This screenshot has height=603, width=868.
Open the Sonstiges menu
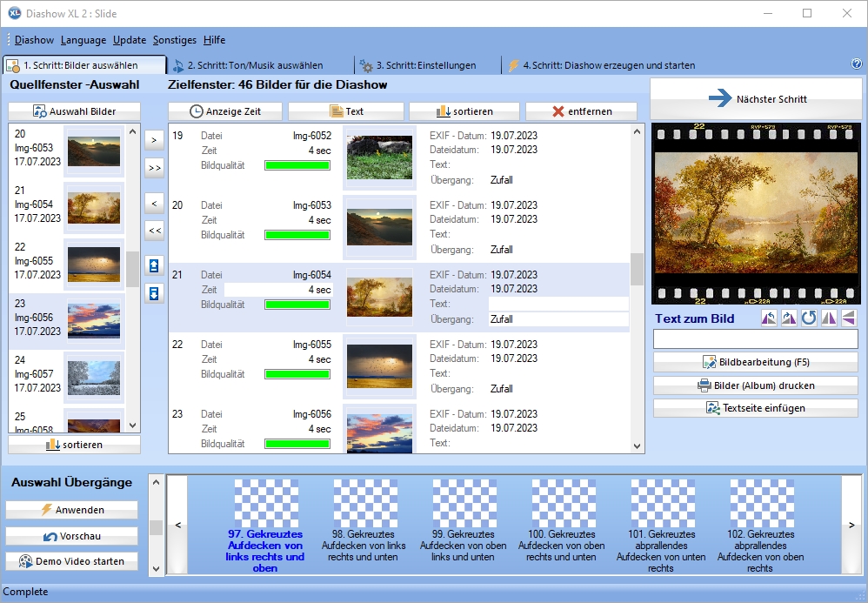point(174,40)
